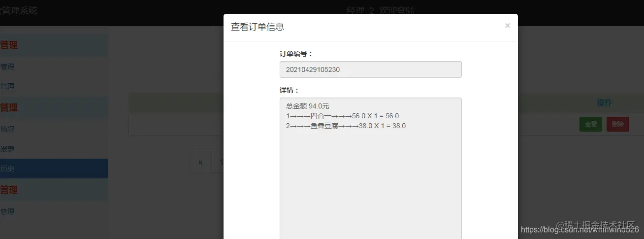Click the 总金额 94.0元 line
Image resolution: width=644 pixels, height=239 pixels.
point(307,106)
